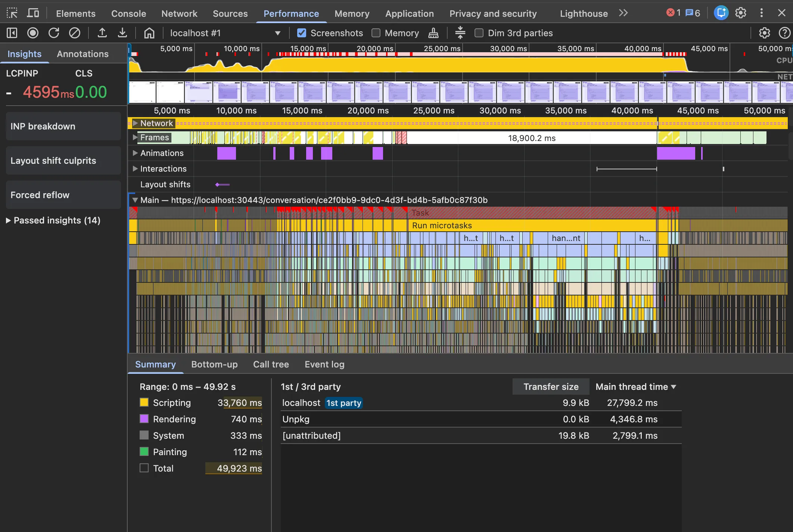The width and height of the screenshot is (793, 532).
Task: Switch to the Bottom-up tab
Action: point(214,364)
